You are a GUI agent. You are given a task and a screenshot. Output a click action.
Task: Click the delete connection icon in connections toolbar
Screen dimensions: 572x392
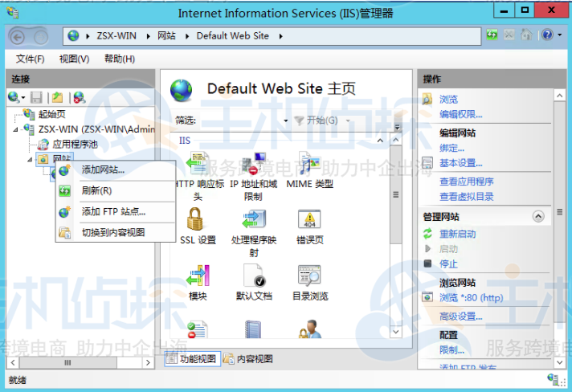[80, 97]
